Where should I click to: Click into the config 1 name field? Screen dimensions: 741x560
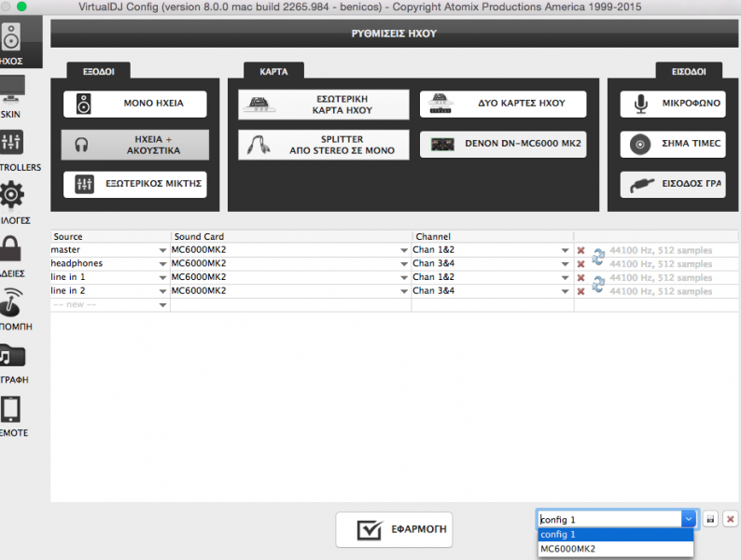pos(609,519)
